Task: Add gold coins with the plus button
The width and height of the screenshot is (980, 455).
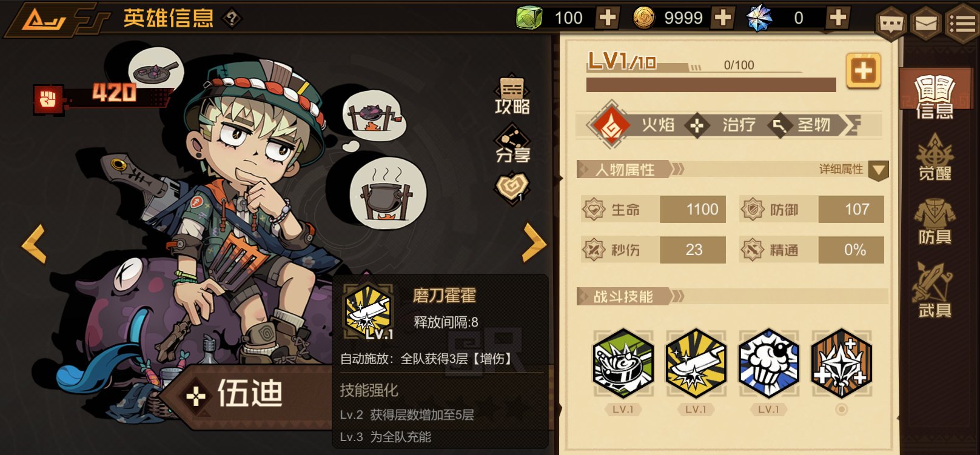Action: coord(723,18)
